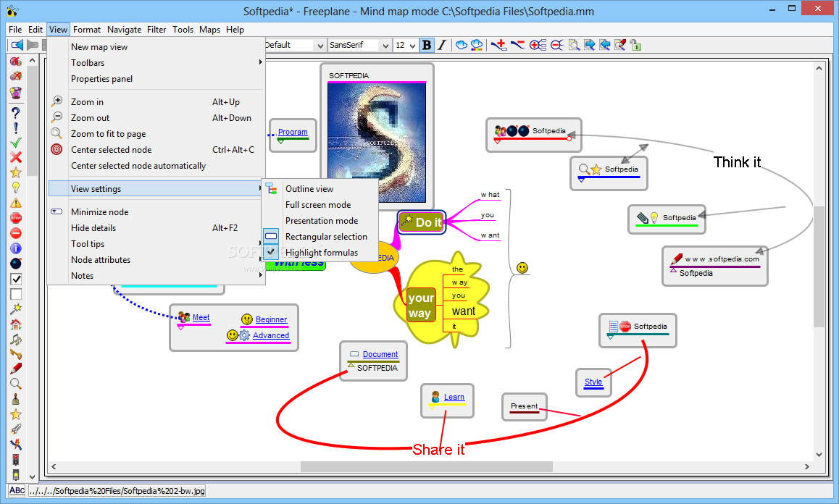Add the magnifier icon from sidebar
The width and height of the screenshot is (839, 504).
(x=16, y=384)
